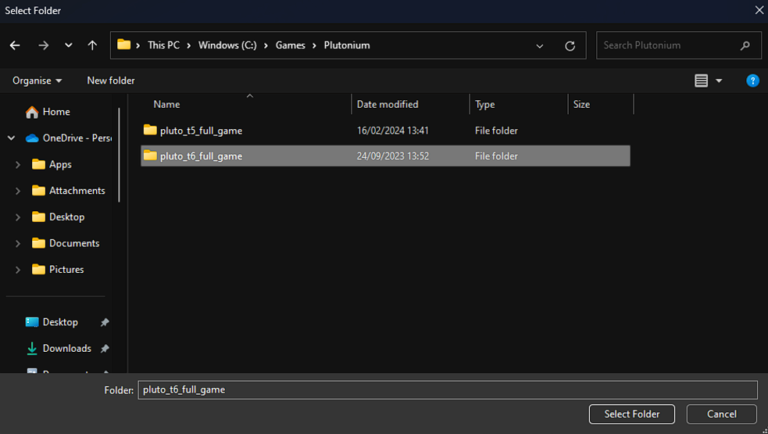Expand the Pictures folder node
Image resolution: width=768 pixels, height=434 pixels.
pos(18,269)
